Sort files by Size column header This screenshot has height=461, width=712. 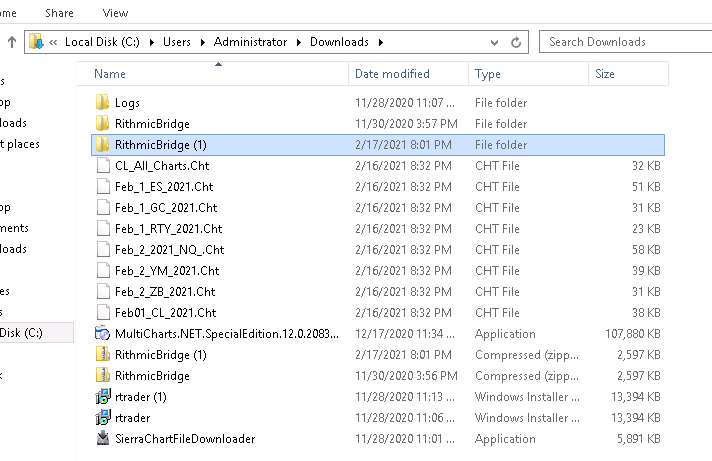coord(605,74)
